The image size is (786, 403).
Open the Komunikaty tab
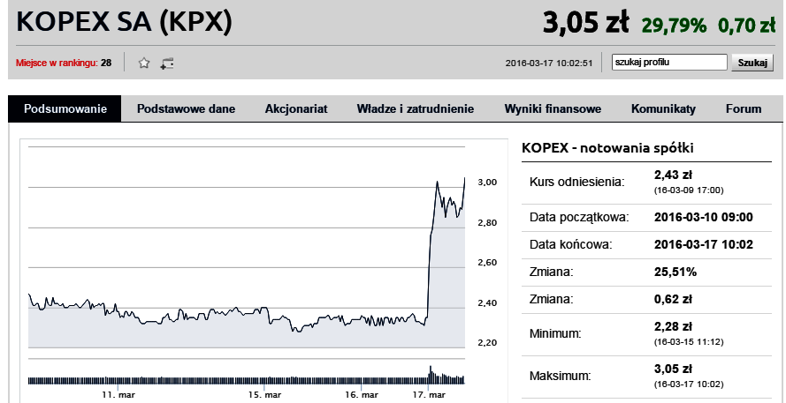[663, 109]
